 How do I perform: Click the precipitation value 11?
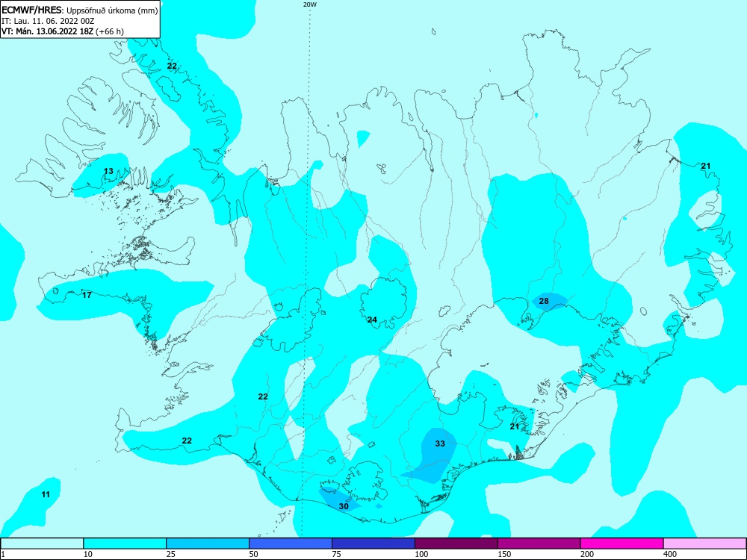point(46,494)
